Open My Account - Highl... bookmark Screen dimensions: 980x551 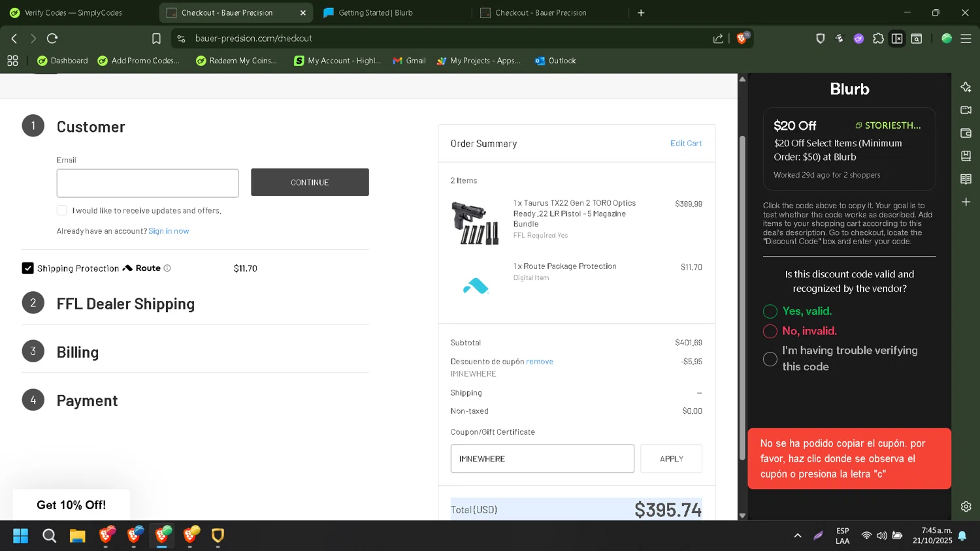pyautogui.click(x=337, y=61)
